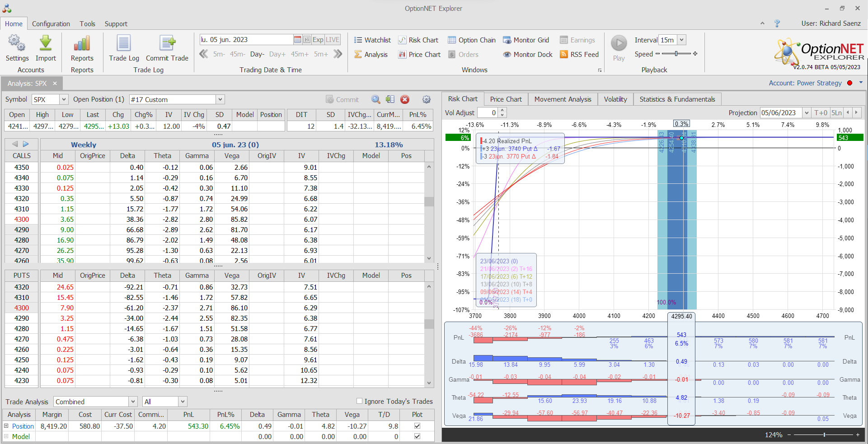This screenshot has height=444, width=868.
Task: Click the LIVE mode button
Action: pos(333,40)
